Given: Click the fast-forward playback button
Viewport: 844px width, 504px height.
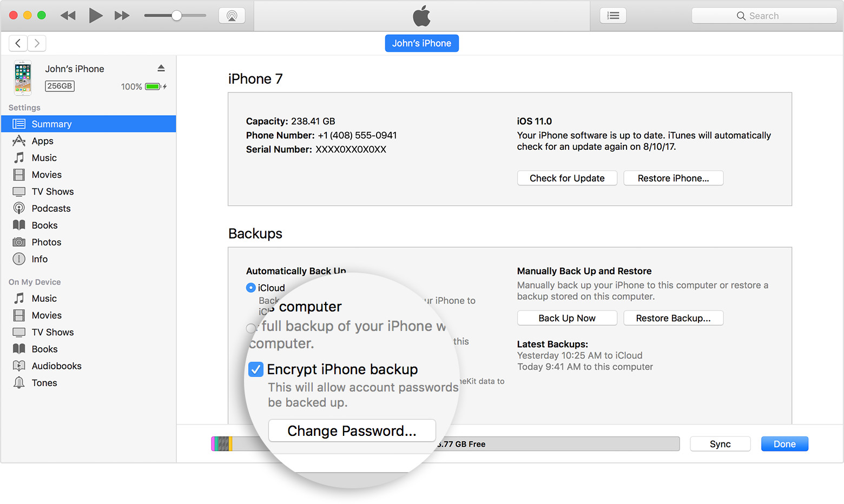Looking at the screenshot, I should [x=122, y=16].
